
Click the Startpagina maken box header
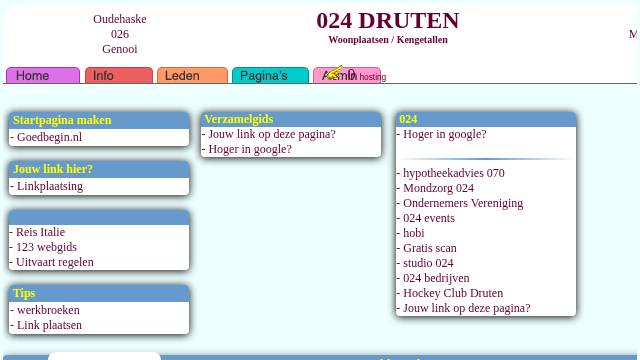pos(99,120)
